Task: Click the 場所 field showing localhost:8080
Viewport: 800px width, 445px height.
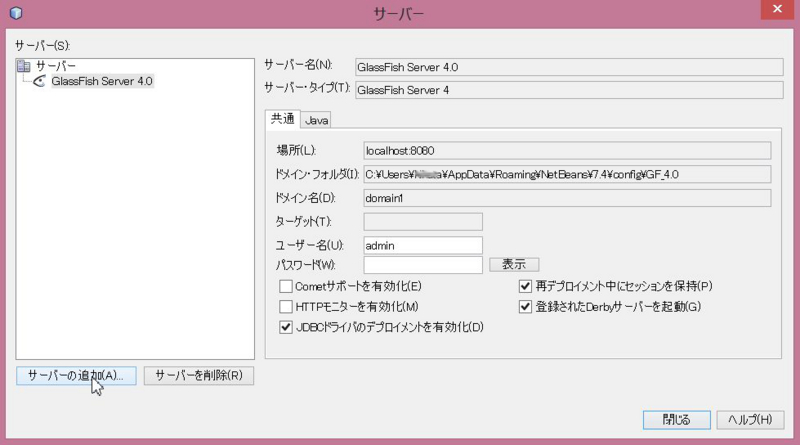Action: [567, 151]
